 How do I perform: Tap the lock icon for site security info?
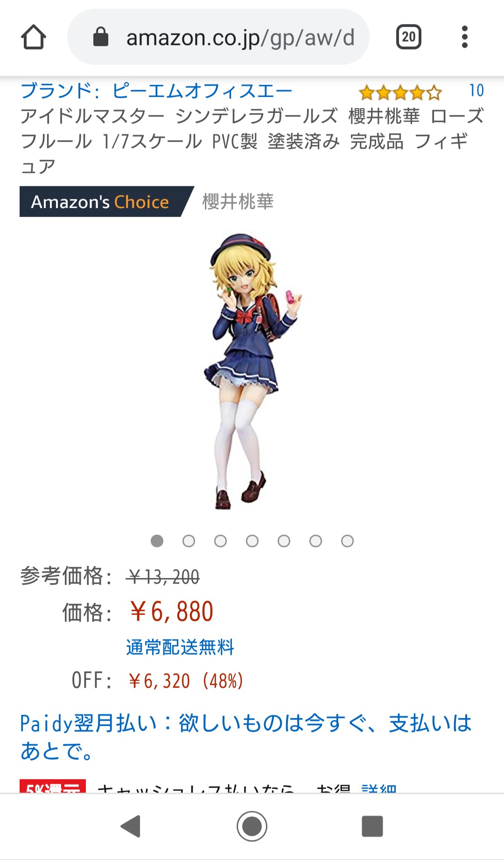(101, 37)
